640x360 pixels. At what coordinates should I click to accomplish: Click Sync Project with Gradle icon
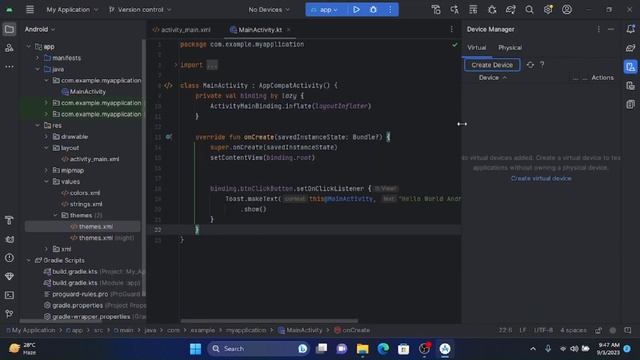[511, 9]
